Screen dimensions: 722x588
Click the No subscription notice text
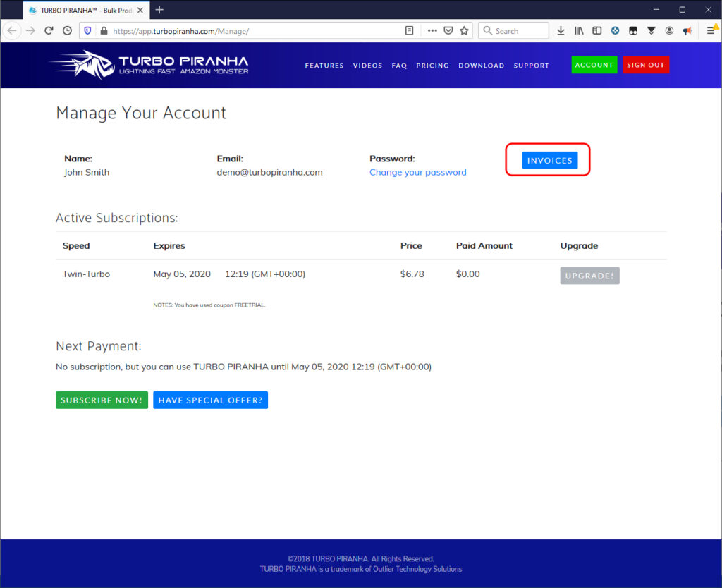243,367
